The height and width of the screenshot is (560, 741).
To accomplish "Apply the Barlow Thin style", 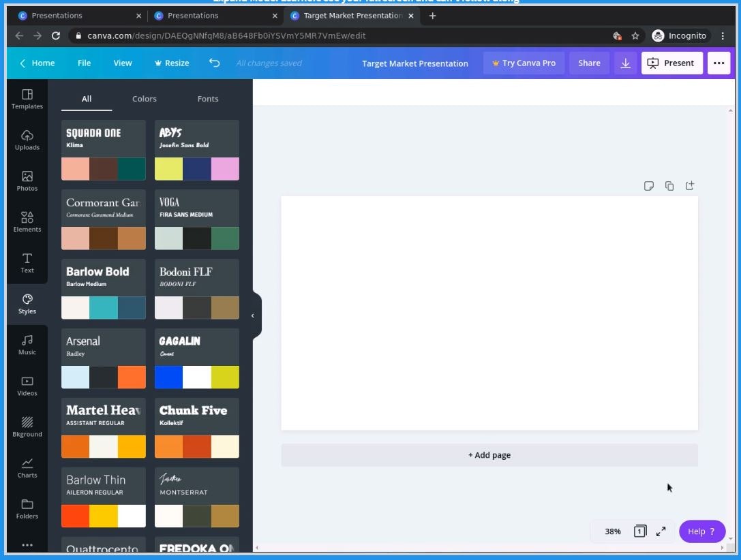I will click(104, 497).
